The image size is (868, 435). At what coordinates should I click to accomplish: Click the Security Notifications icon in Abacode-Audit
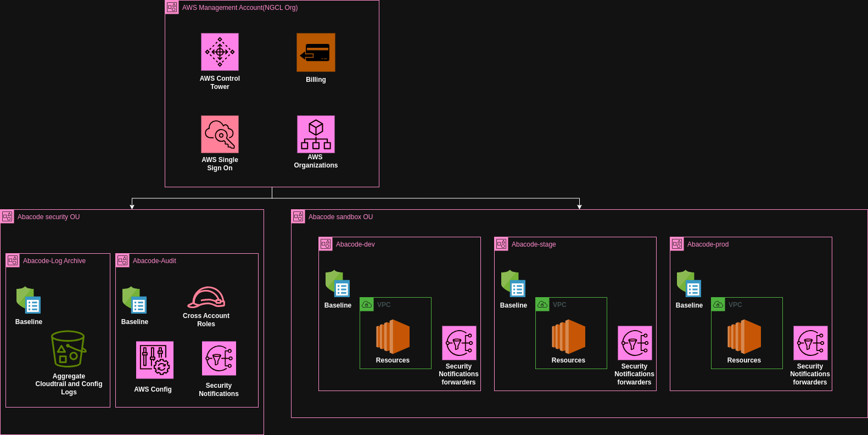219,358
